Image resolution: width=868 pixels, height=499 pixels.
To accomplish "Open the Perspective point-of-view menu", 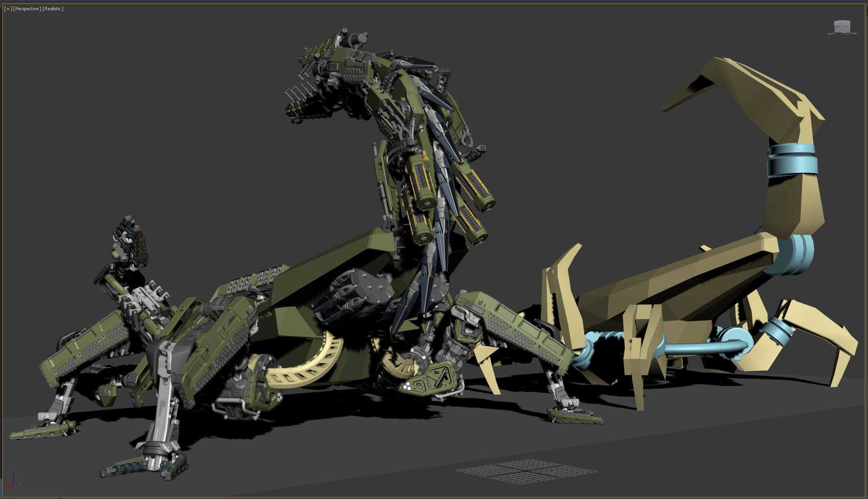I will click(27, 9).
